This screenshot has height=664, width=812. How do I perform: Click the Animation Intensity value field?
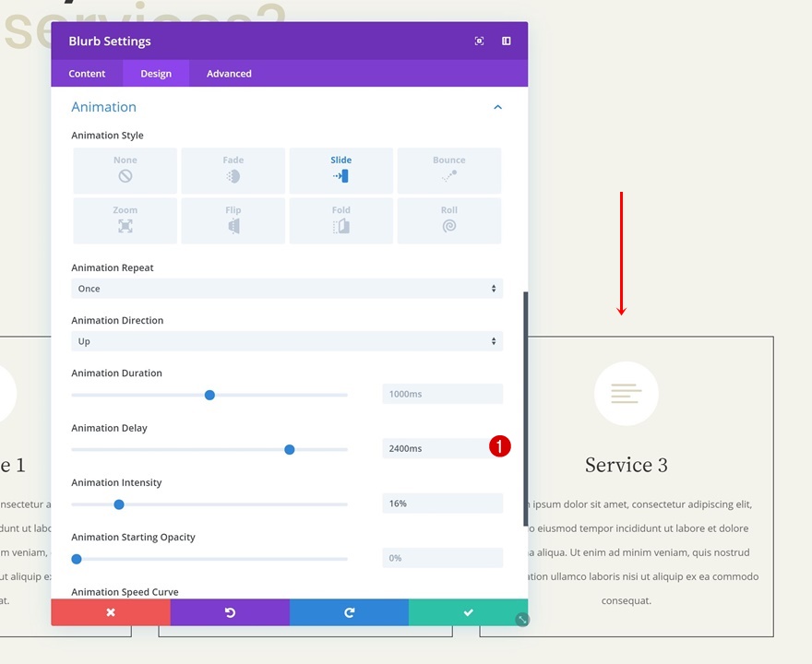tap(442, 503)
